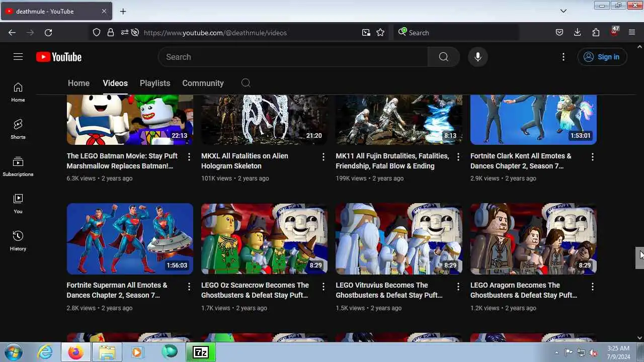Click the YouTube logo
644x362 pixels.
coord(59,57)
